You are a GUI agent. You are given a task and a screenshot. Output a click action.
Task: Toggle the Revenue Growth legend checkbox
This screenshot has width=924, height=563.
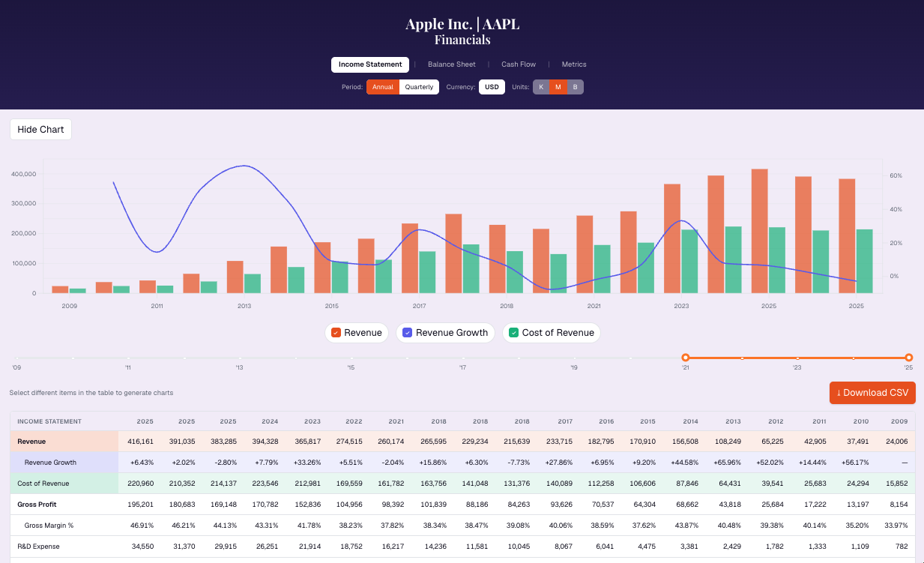[408, 333]
